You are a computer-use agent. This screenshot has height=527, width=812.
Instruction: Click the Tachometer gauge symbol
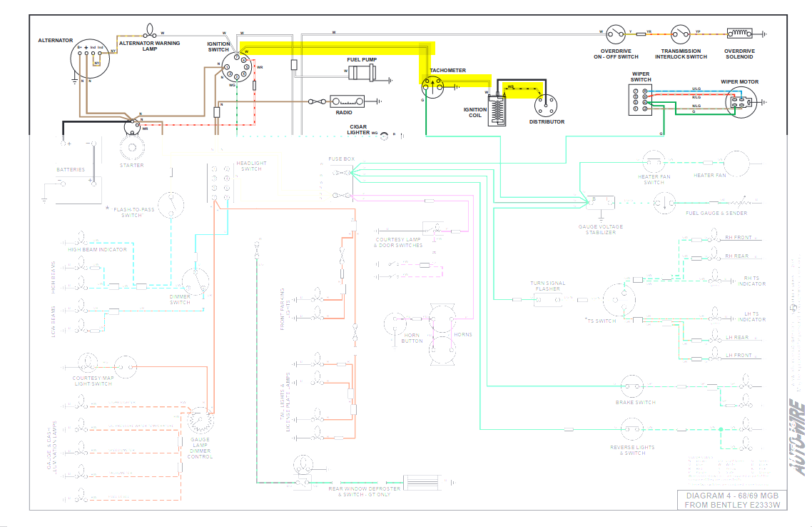[432, 87]
